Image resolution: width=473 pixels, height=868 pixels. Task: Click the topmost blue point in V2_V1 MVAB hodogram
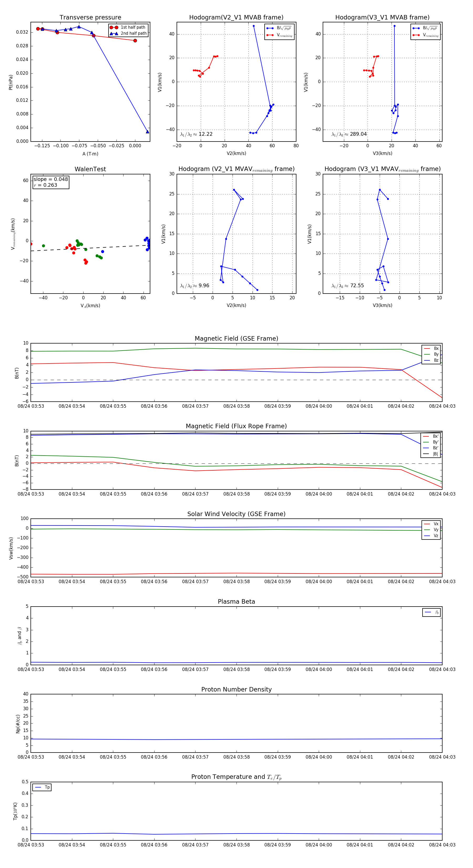(254, 26)
